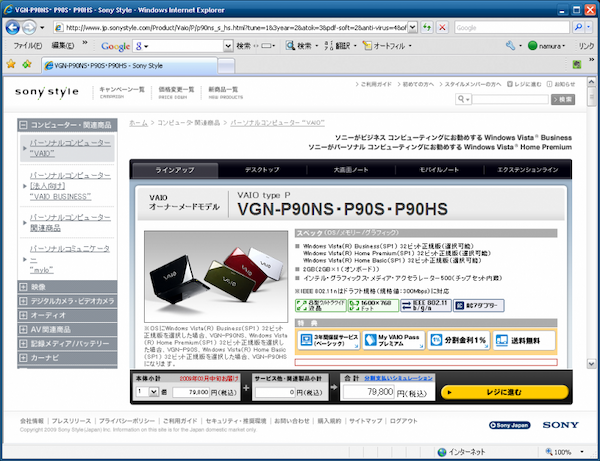Click the VGN-P90NS browser tab
The height and width of the screenshot is (461, 600).
(x=129, y=65)
